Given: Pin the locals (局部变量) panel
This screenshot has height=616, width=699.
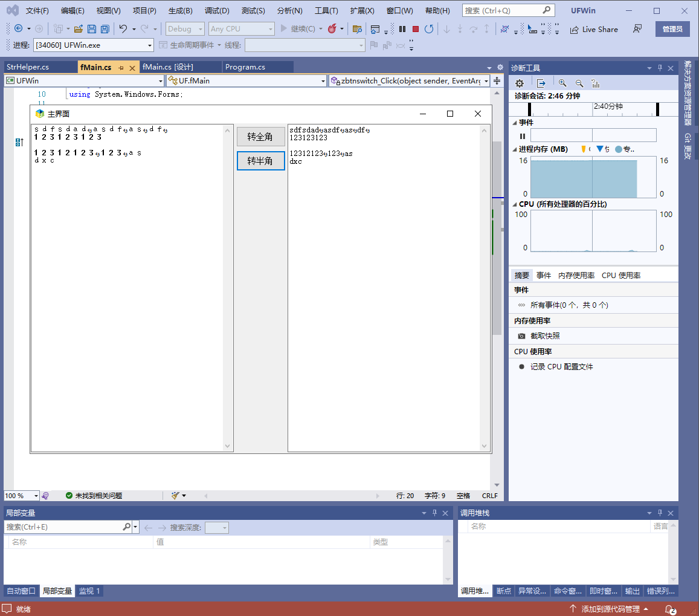Looking at the screenshot, I should (x=434, y=513).
